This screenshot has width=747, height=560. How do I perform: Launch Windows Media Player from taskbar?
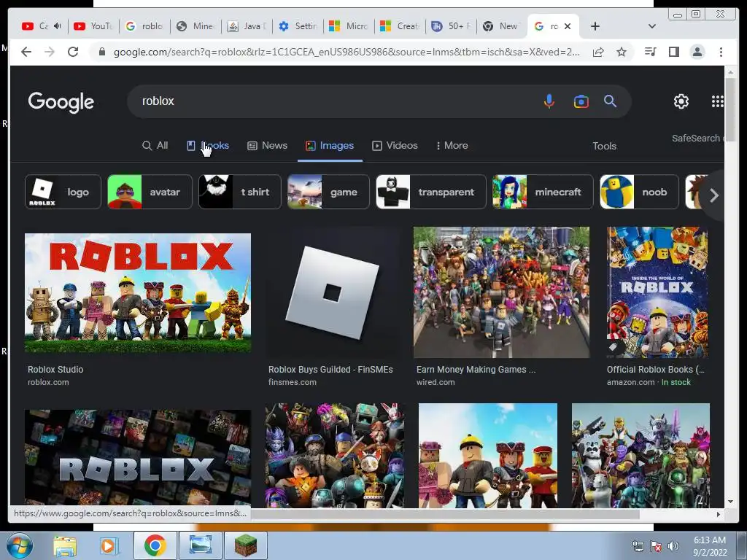coord(109,545)
